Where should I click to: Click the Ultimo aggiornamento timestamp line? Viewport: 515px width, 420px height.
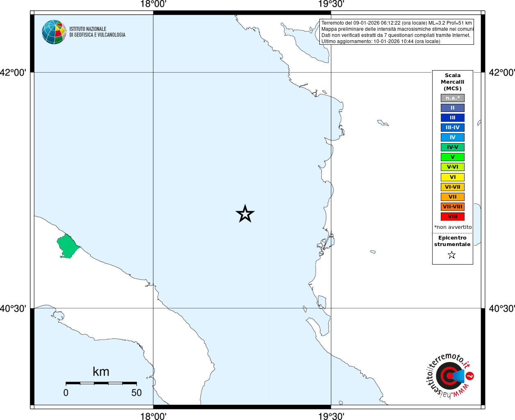381,41
